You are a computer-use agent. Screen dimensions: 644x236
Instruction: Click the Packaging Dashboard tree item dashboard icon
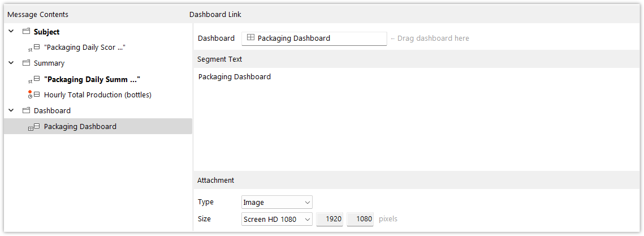pos(34,127)
